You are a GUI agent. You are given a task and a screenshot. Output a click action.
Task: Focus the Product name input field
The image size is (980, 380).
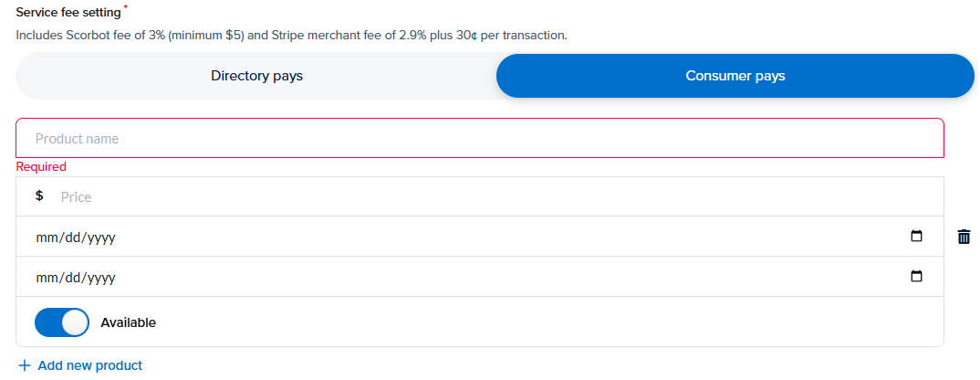pyautogui.click(x=479, y=139)
